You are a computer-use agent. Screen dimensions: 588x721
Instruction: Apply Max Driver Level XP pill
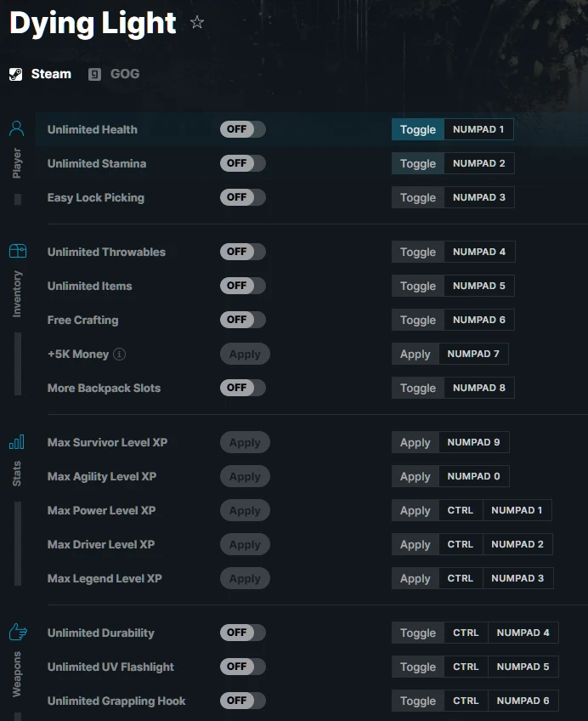(x=245, y=544)
